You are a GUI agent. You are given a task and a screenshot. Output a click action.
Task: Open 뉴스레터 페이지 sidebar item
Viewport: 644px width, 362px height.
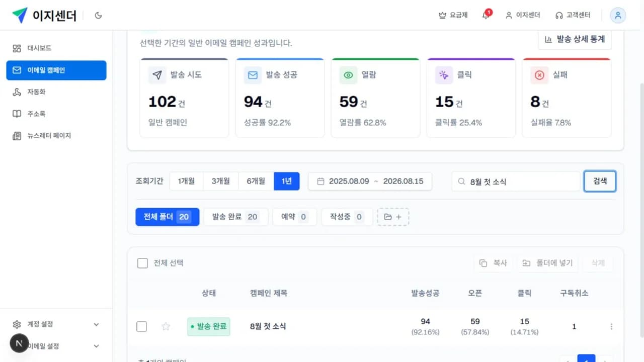pyautogui.click(x=56, y=136)
